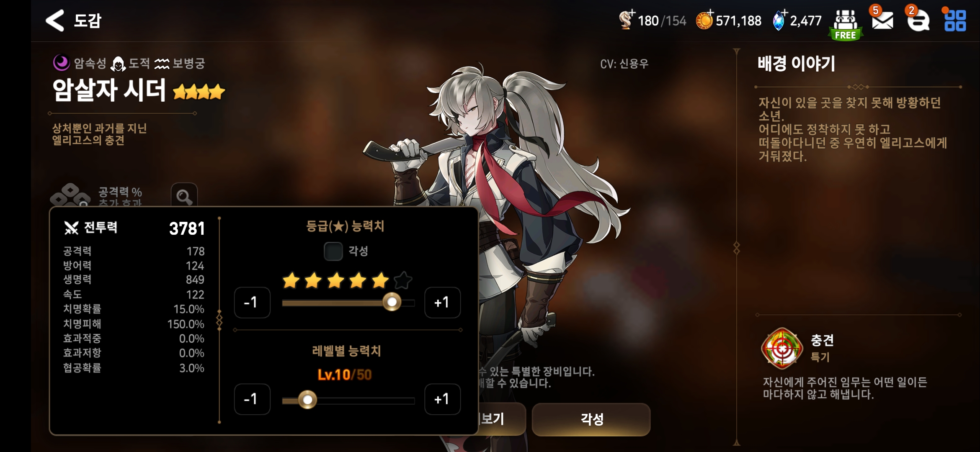This screenshot has width=980, height=452.
Task: Tap the blue skystone gem icon
Action: pos(779,20)
